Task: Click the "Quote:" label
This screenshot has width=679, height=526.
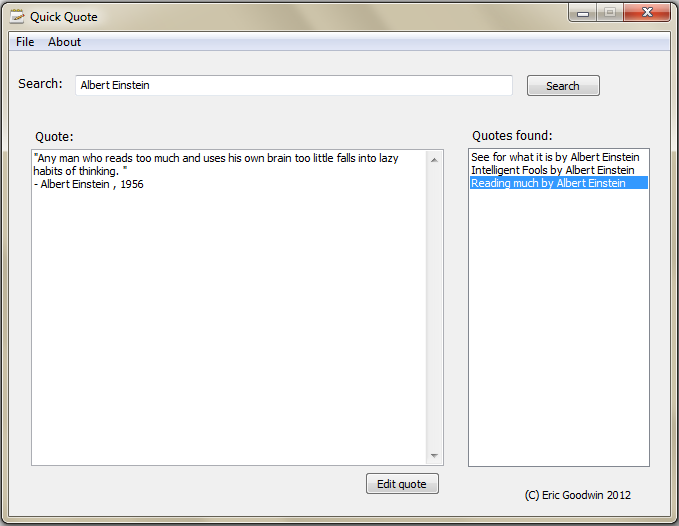Action: [x=54, y=137]
